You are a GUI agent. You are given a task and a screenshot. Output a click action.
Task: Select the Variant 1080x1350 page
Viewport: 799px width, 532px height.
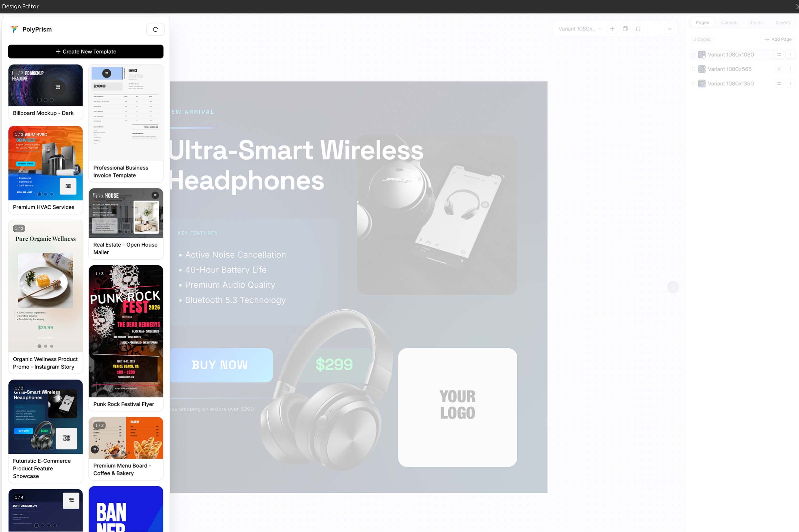point(730,84)
